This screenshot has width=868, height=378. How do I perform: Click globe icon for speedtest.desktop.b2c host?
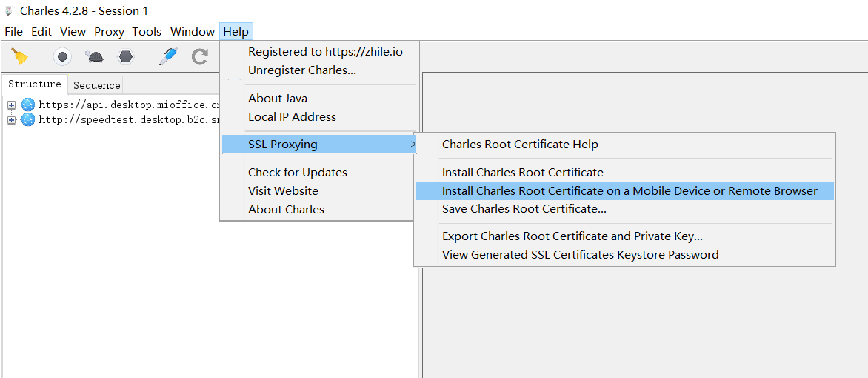[x=28, y=119]
